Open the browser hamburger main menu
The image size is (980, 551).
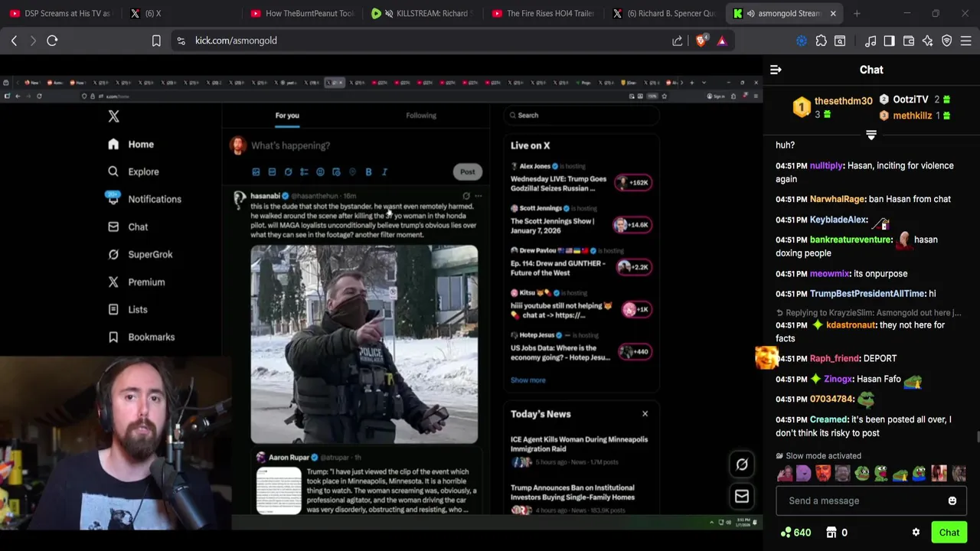(x=966, y=41)
